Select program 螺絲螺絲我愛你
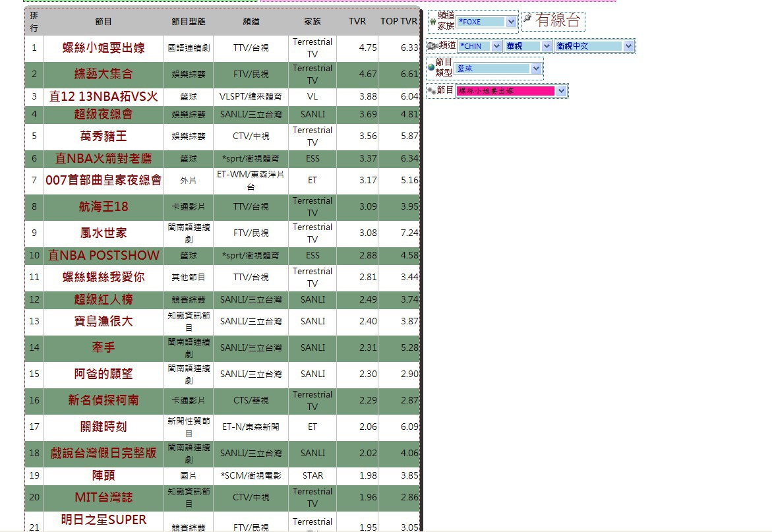The height and width of the screenshot is (532, 772). pyautogui.click(x=104, y=277)
